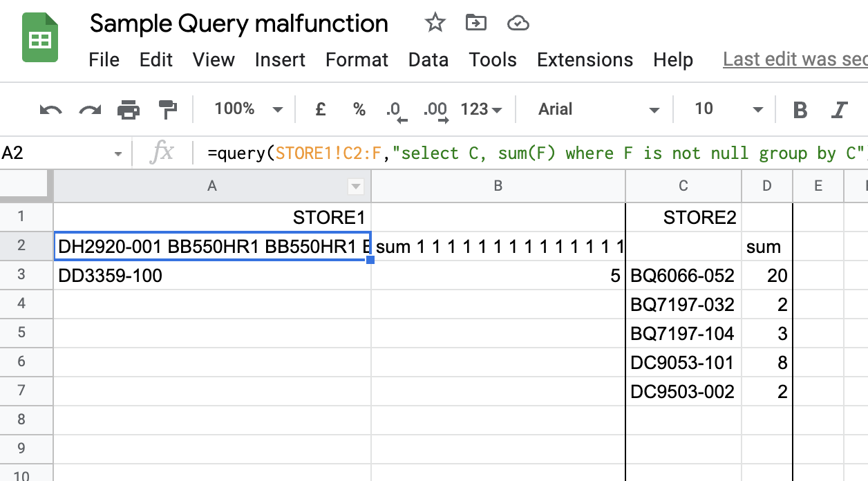Select column D header

pos(767,186)
